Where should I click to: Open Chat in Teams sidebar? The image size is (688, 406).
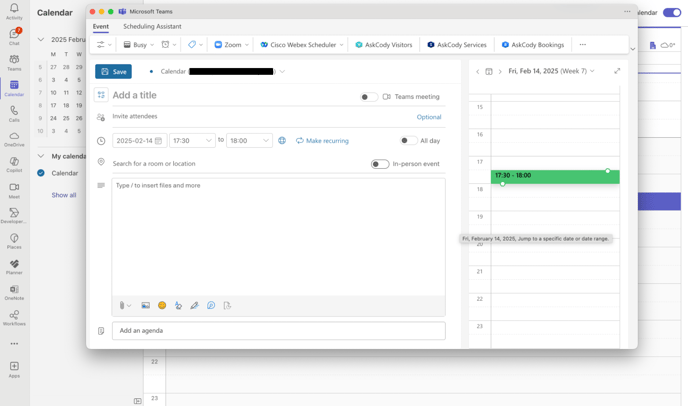[x=14, y=37]
